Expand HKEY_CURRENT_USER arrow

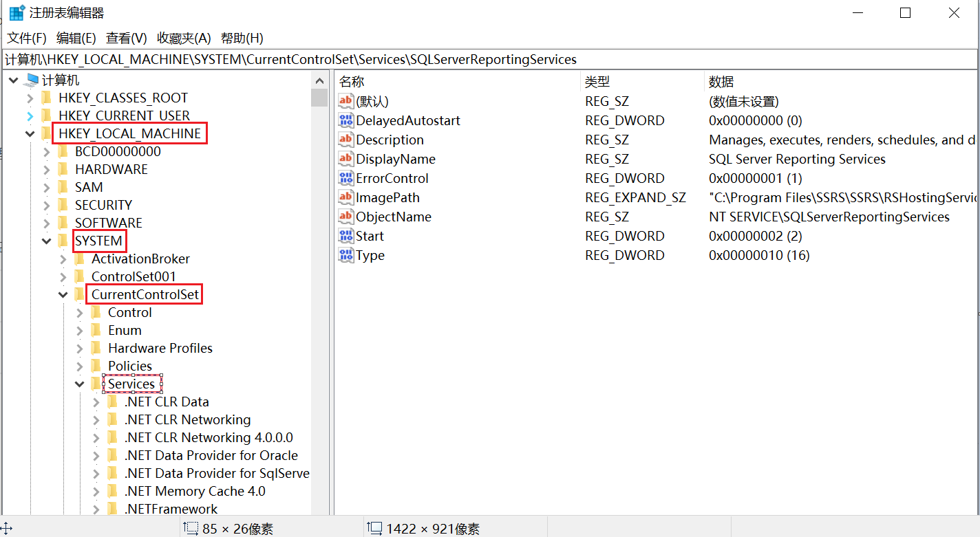coord(30,116)
